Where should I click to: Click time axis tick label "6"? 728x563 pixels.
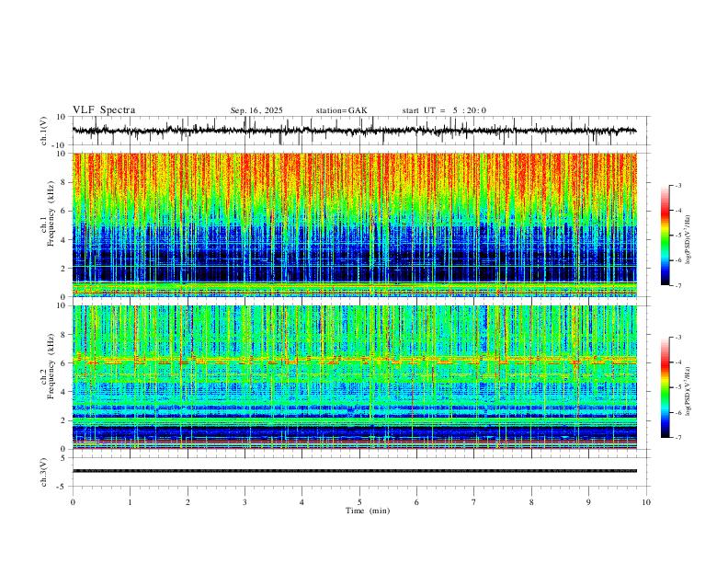coord(417,502)
